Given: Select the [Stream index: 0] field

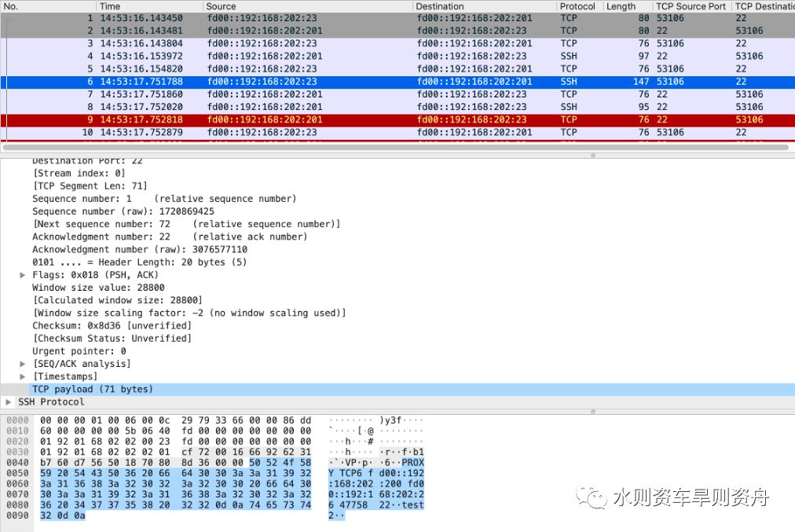Looking at the screenshot, I should coord(79,174).
